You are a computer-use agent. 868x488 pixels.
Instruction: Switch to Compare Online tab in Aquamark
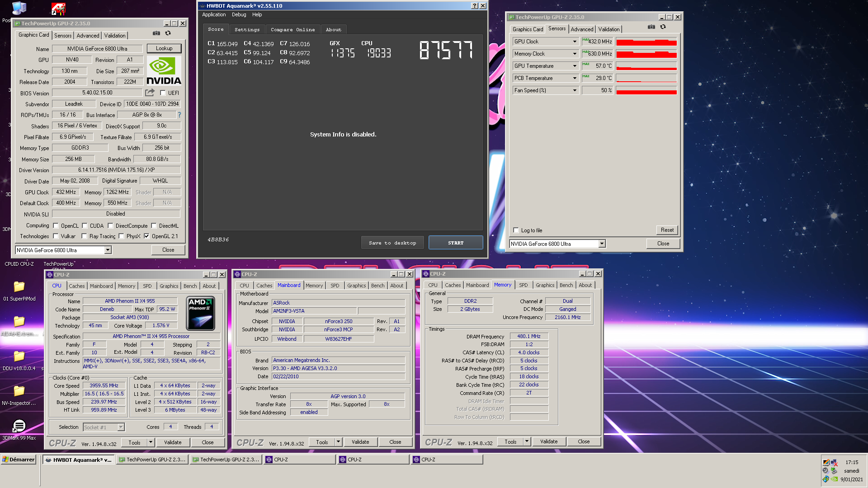292,29
